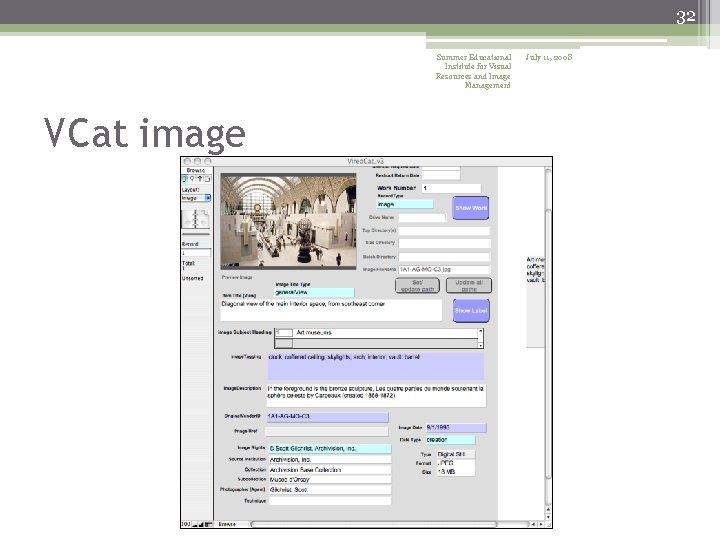
Task: Click the Set update path button
Action: pyautogui.click(x=417, y=286)
